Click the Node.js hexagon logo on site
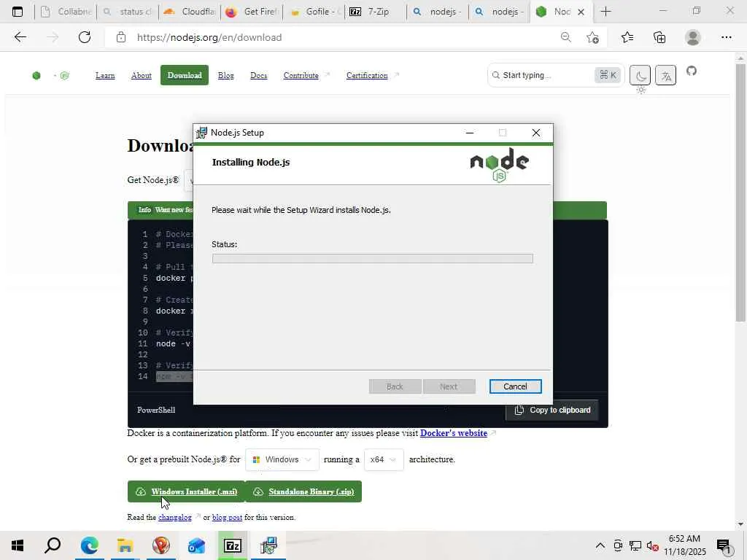This screenshot has height=560, width=747. (36, 76)
